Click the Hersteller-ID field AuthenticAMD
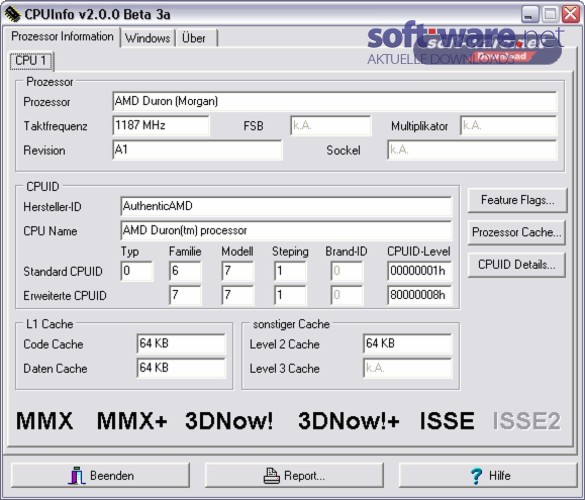Screen dimensions: 585x500 tap(286, 206)
